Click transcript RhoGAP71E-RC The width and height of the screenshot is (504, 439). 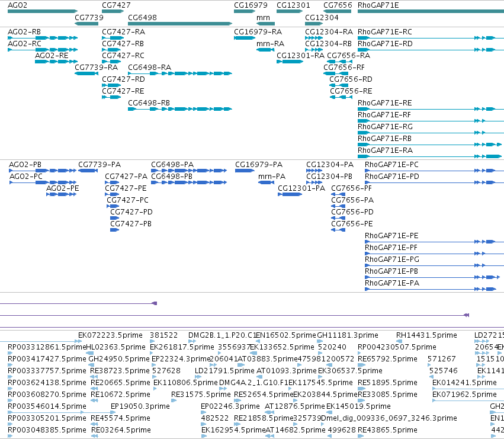(385, 32)
